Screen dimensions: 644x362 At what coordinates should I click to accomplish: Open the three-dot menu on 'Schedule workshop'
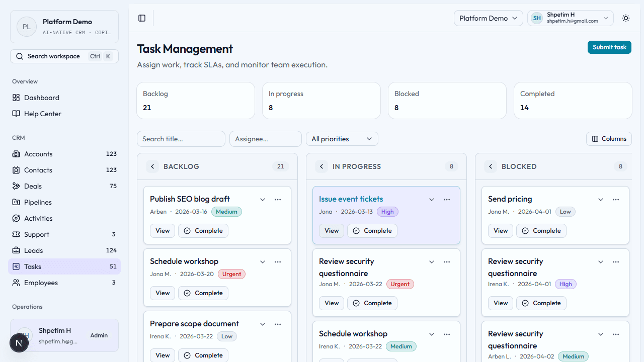point(278,261)
